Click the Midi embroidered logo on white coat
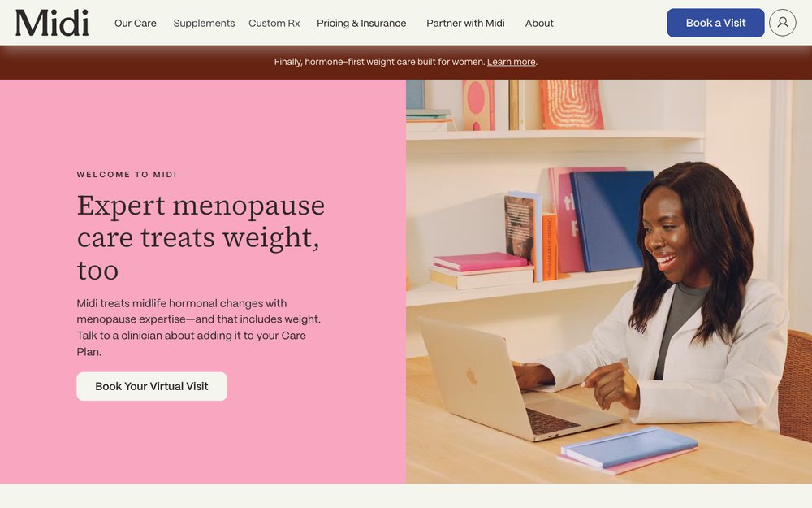Viewport: 812px width, 508px height. tap(638, 327)
